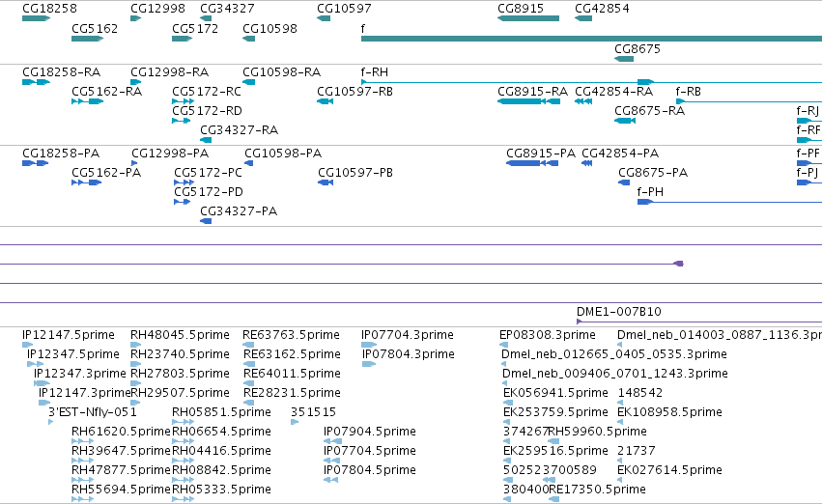Viewport: 822px width, 504px height.
Task: Open transcript CG5162-RA
Action: [x=107, y=91]
